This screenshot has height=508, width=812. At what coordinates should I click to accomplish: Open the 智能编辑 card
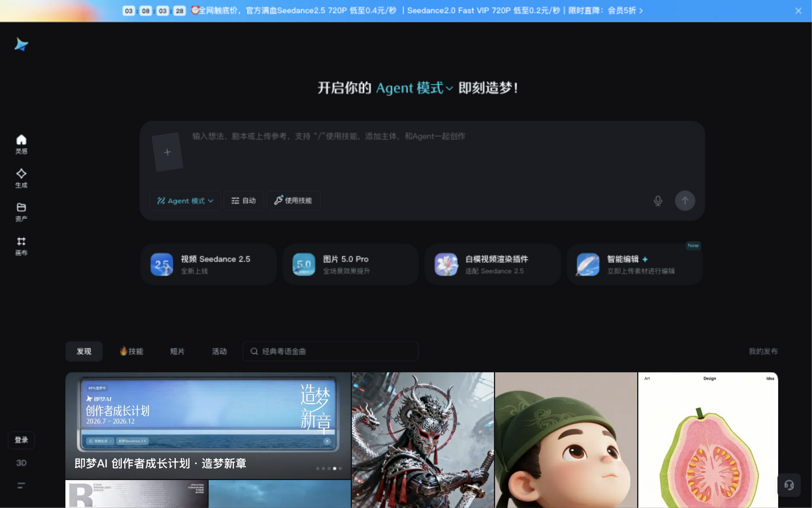pyautogui.click(x=635, y=264)
